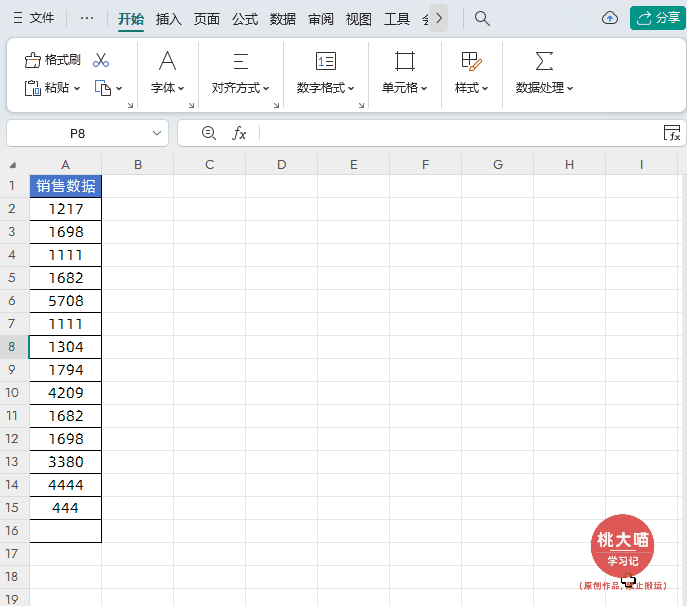Select cell A15 containing 444
Image resolution: width=687 pixels, height=606 pixels.
pos(66,508)
